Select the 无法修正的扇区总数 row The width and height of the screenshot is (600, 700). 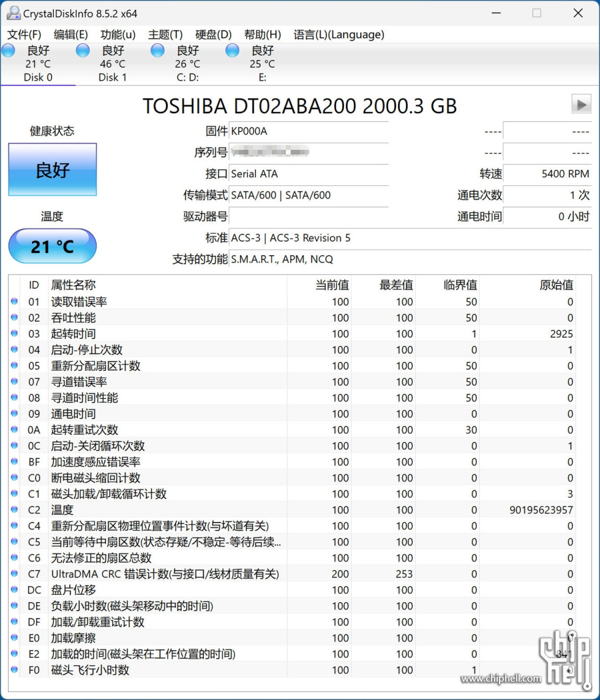293,558
